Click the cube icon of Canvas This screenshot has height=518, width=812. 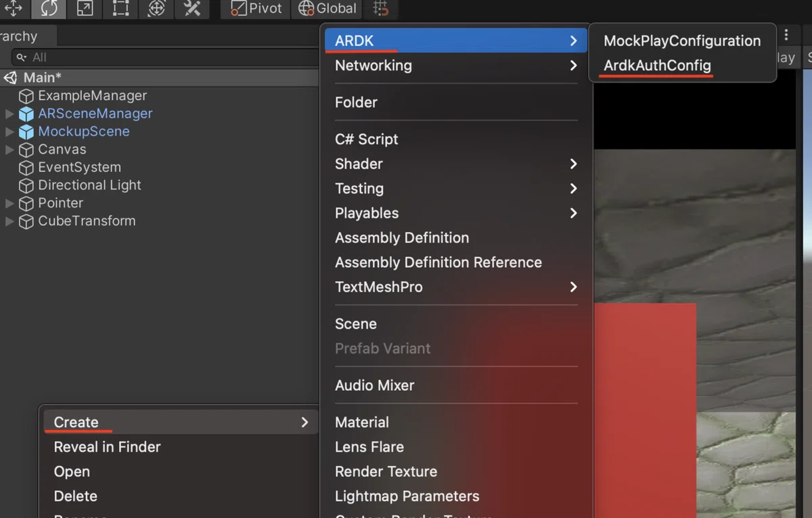(26, 149)
